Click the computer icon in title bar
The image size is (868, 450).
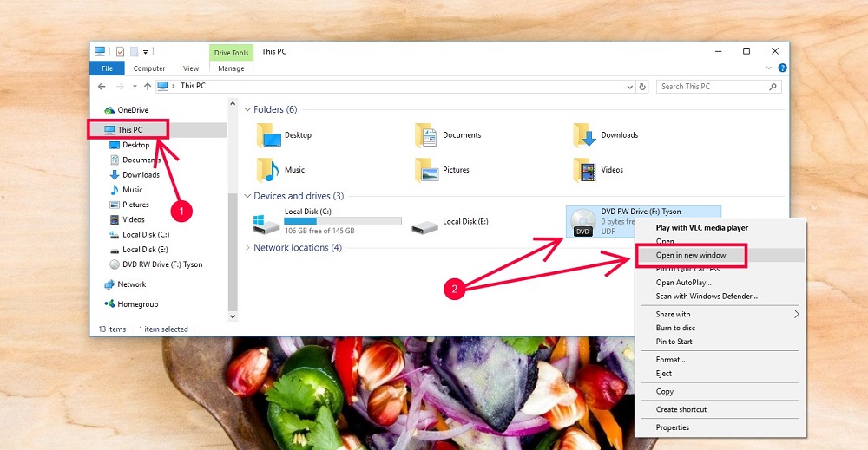point(100,51)
